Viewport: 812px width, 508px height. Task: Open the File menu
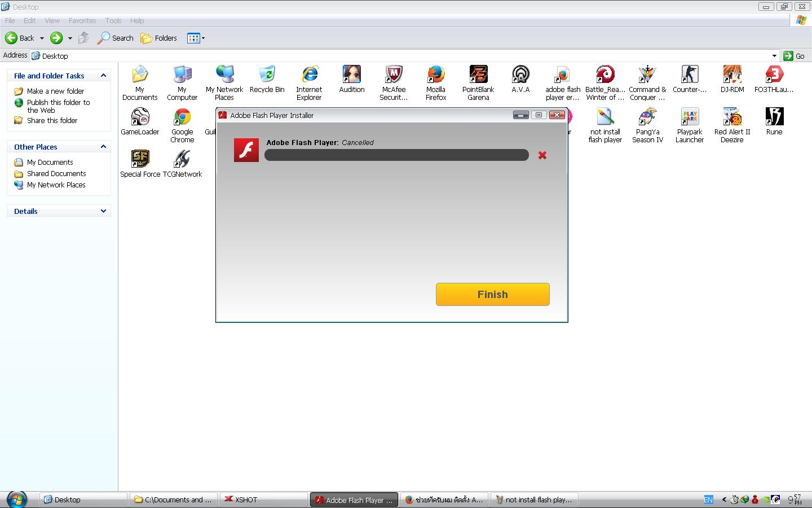tap(10, 20)
